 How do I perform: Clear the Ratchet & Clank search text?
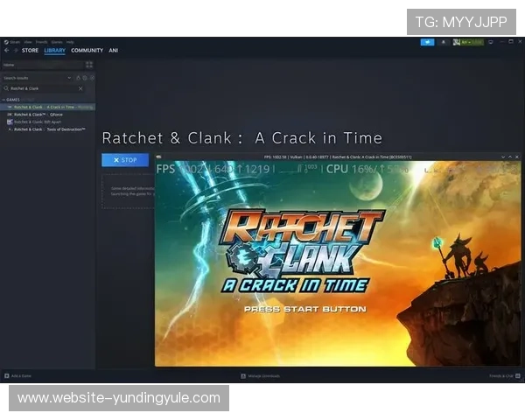point(81,88)
